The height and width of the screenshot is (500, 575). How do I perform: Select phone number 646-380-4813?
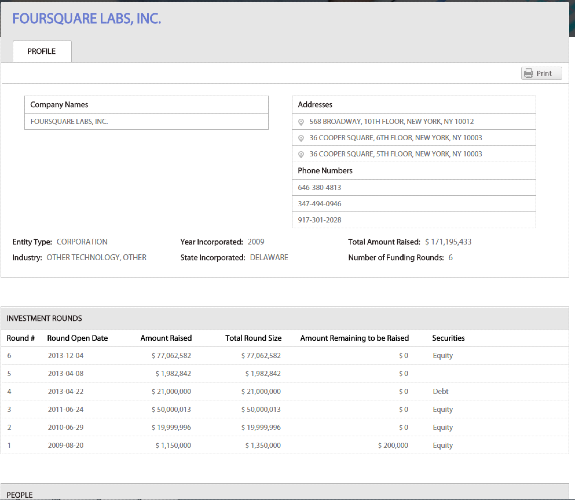[x=319, y=187]
